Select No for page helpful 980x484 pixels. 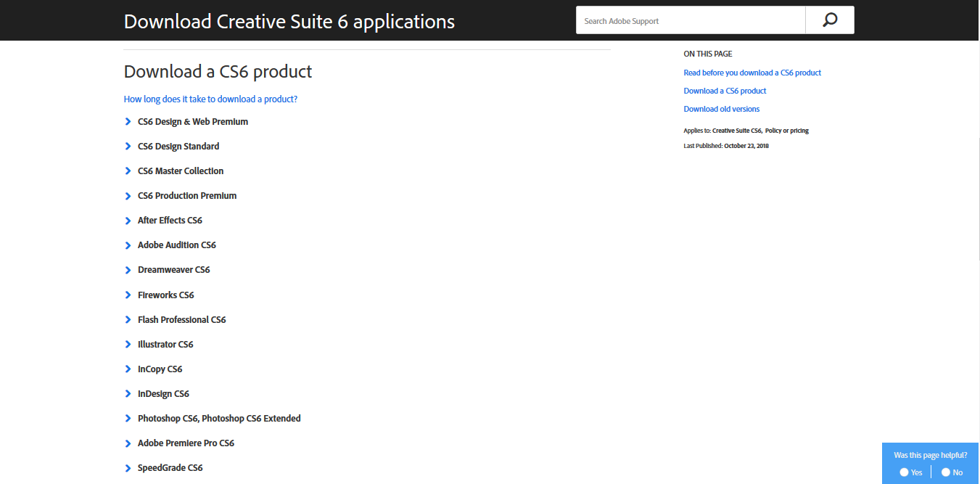coord(946,472)
